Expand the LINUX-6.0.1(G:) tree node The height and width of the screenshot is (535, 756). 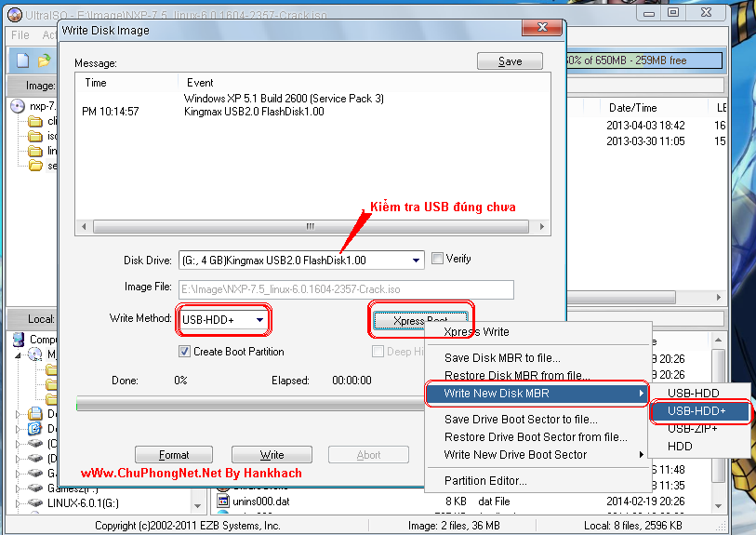[18, 503]
